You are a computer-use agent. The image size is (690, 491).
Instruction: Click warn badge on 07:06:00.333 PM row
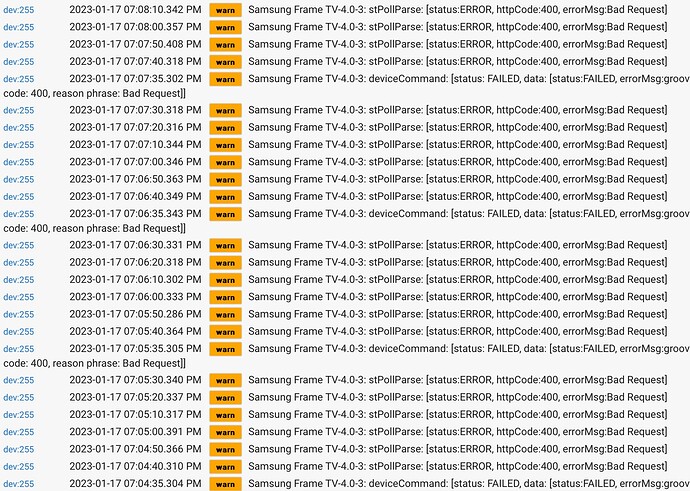pos(225,297)
